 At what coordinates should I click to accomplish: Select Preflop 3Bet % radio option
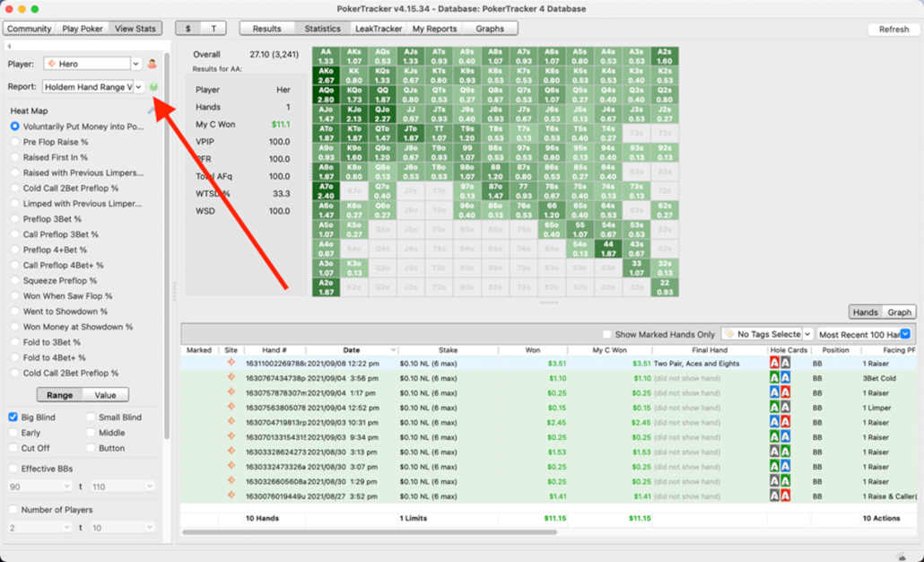[14, 219]
